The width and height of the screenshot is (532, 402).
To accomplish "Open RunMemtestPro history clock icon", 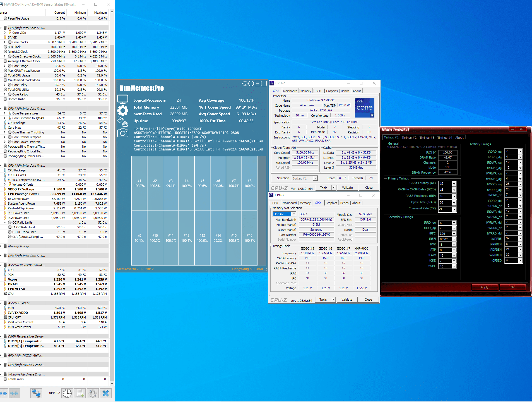I will (x=245, y=83).
